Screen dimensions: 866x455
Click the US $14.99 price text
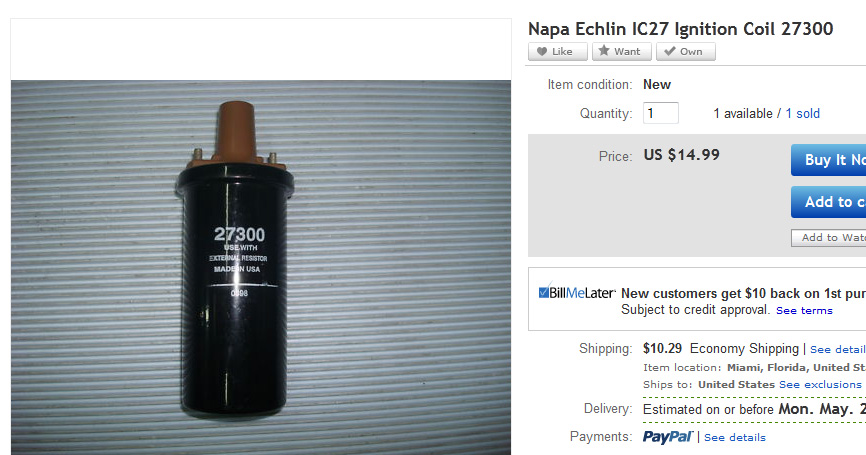[x=682, y=155]
